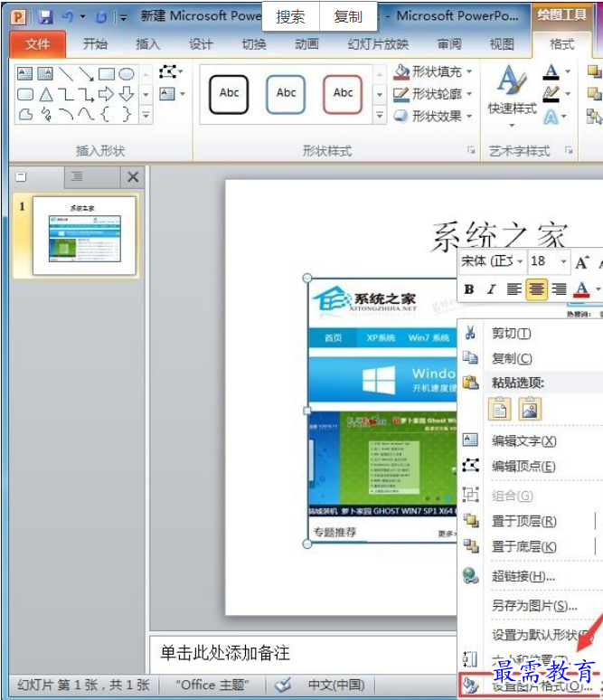Screen dimensions: 603x700
Task: Switch to Slides thumbnail pane tab
Action: (21, 176)
